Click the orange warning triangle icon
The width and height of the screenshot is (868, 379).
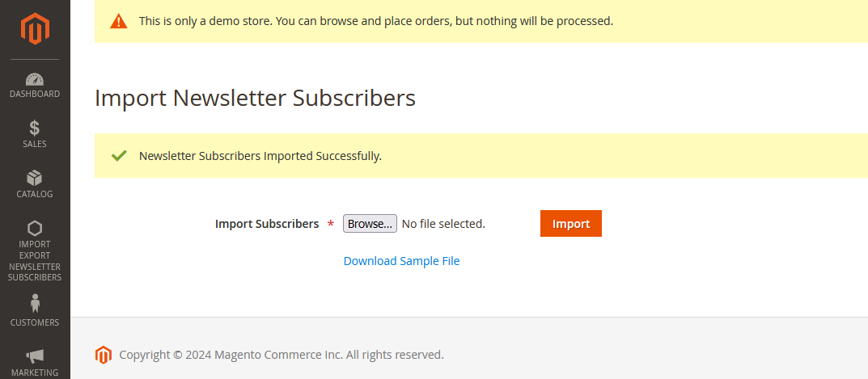pos(119,21)
